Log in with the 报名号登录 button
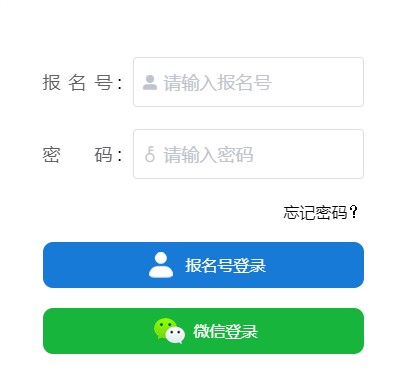The image size is (397, 375). click(203, 265)
